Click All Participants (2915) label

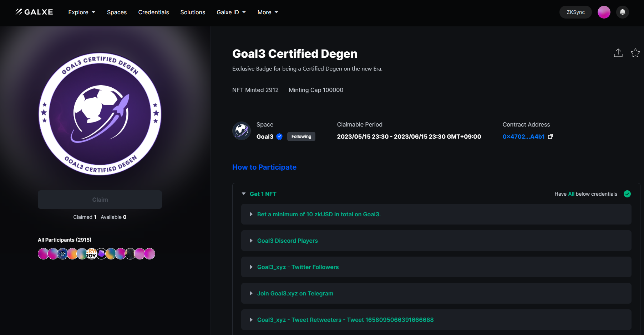pyautogui.click(x=65, y=240)
